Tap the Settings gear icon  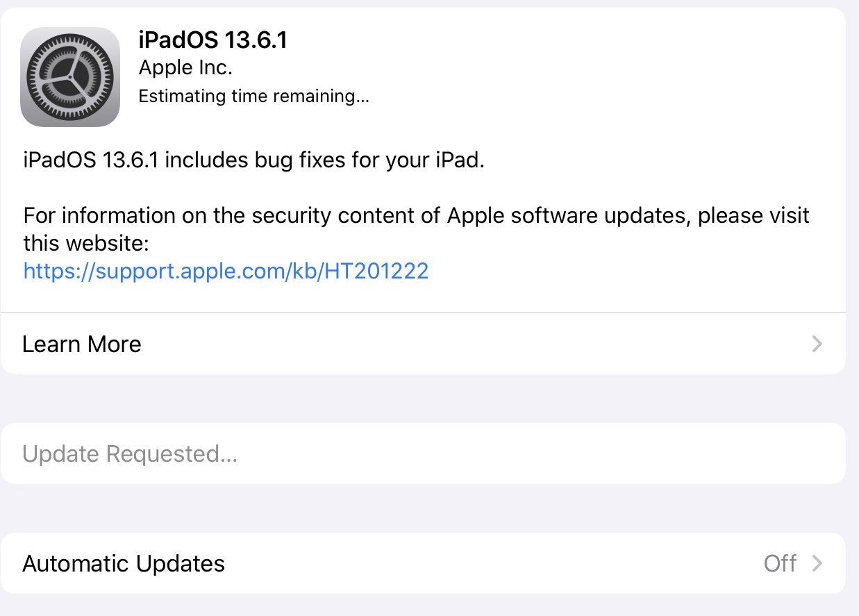70,77
